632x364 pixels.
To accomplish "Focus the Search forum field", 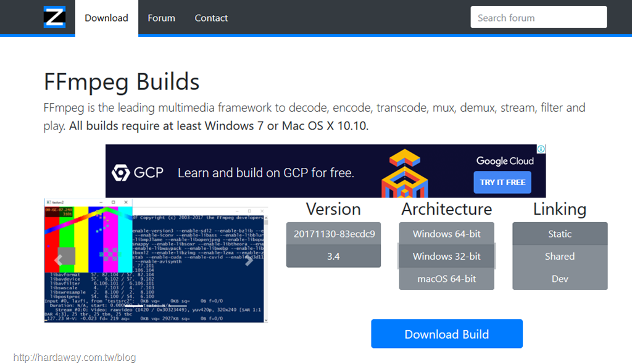I will click(x=538, y=17).
